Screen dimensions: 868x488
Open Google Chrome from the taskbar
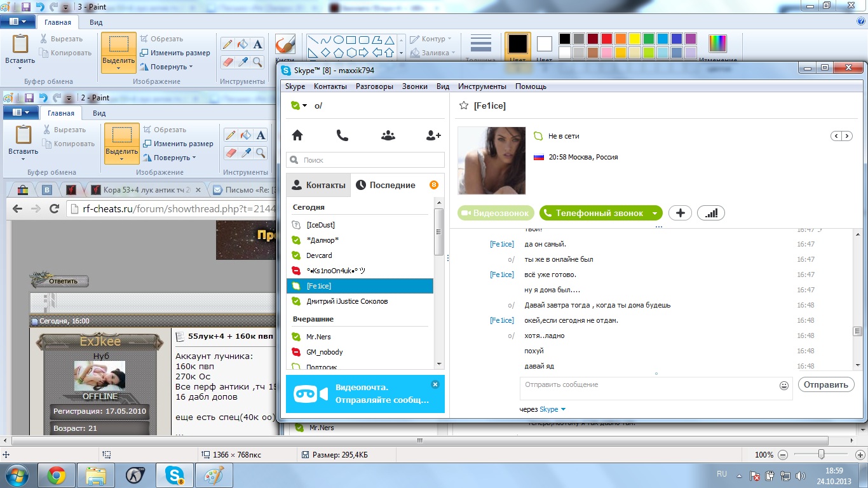point(57,475)
